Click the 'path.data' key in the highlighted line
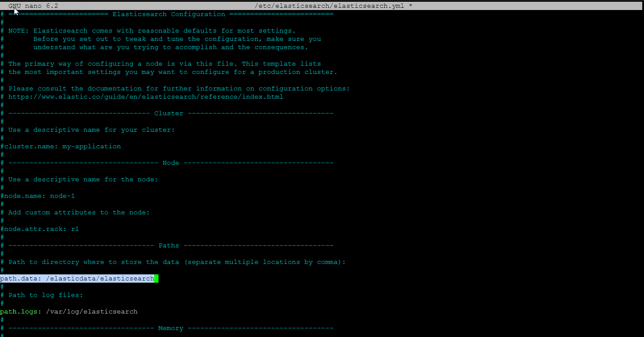The width and height of the screenshot is (644, 337). coord(19,279)
